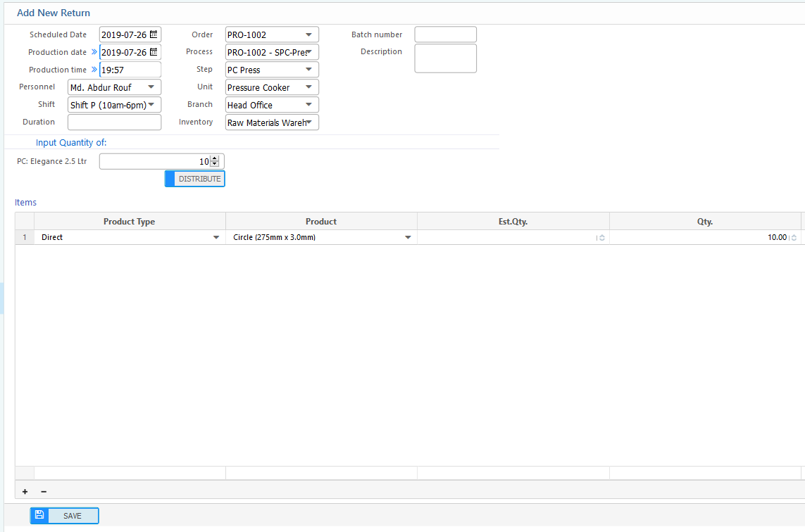Click the floppy disk Save icon

[39, 516]
